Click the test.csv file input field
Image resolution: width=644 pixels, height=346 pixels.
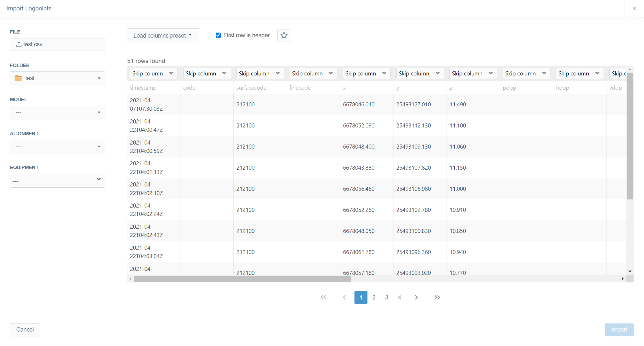point(57,44)
